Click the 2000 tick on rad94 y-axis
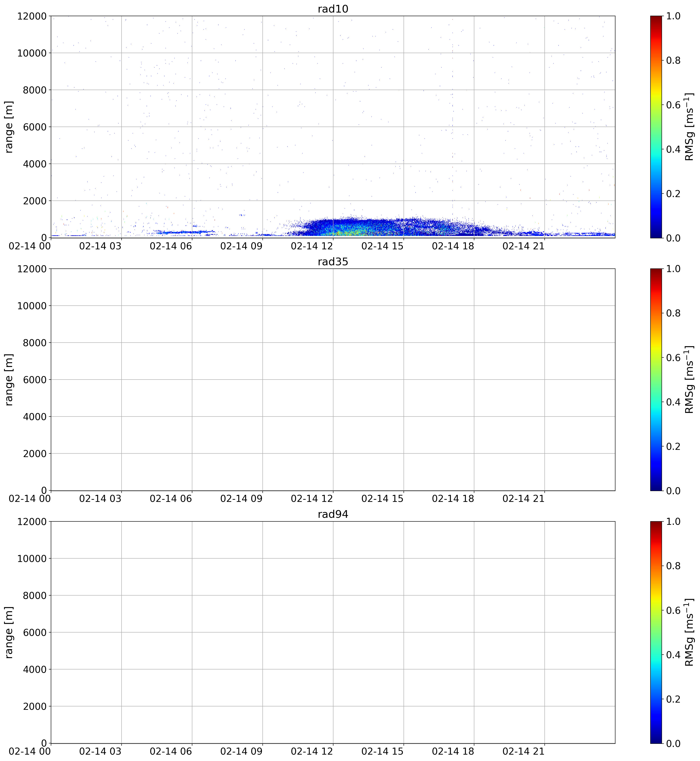The height and width of the screenshot is (761, 700). point(34,706)
